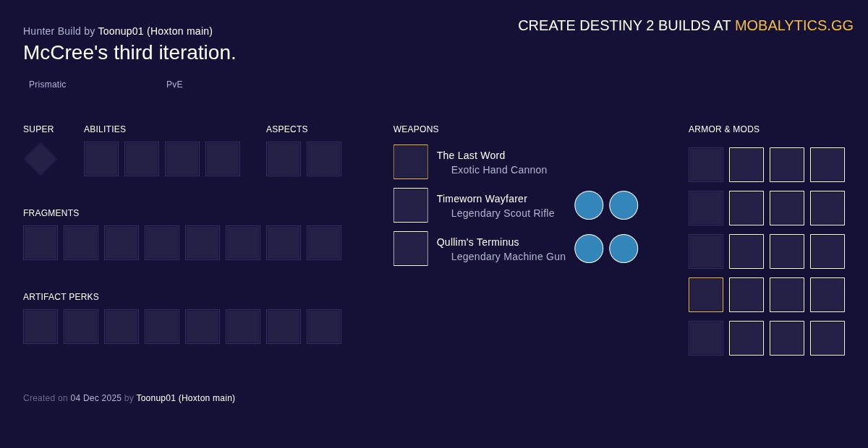Select the Timeworn Wayfarer scout rifle label
Image resolution: width=868 pixels, height=448 pixels.
pos(503,213)
